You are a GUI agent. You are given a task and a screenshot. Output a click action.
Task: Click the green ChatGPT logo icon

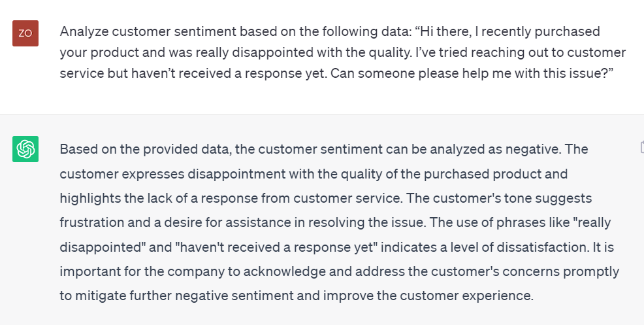[25, 149]
